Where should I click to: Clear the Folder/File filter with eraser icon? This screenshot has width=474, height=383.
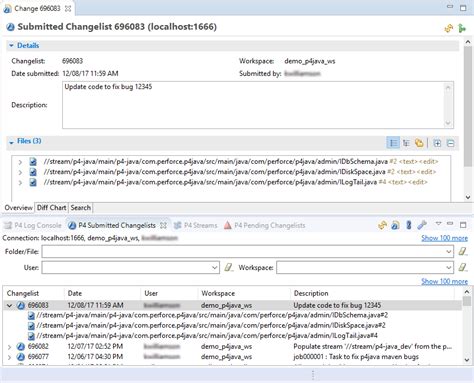coord(463,251)
